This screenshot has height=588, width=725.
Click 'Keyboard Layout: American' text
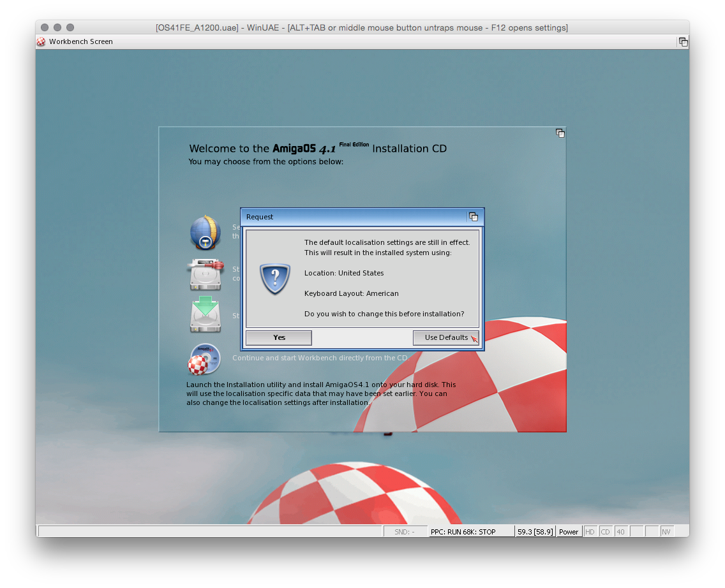click(352, 293)
